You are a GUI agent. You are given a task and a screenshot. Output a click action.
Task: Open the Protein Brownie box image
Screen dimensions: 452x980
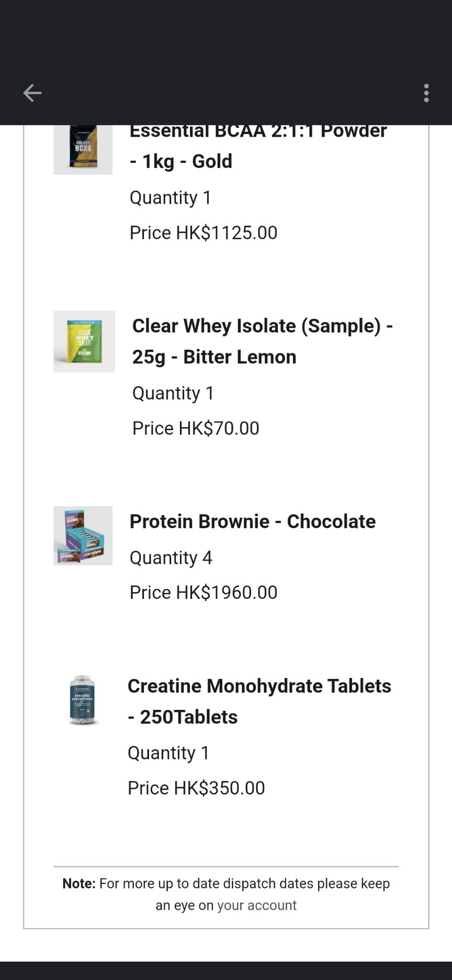click(x=83, y=536)
